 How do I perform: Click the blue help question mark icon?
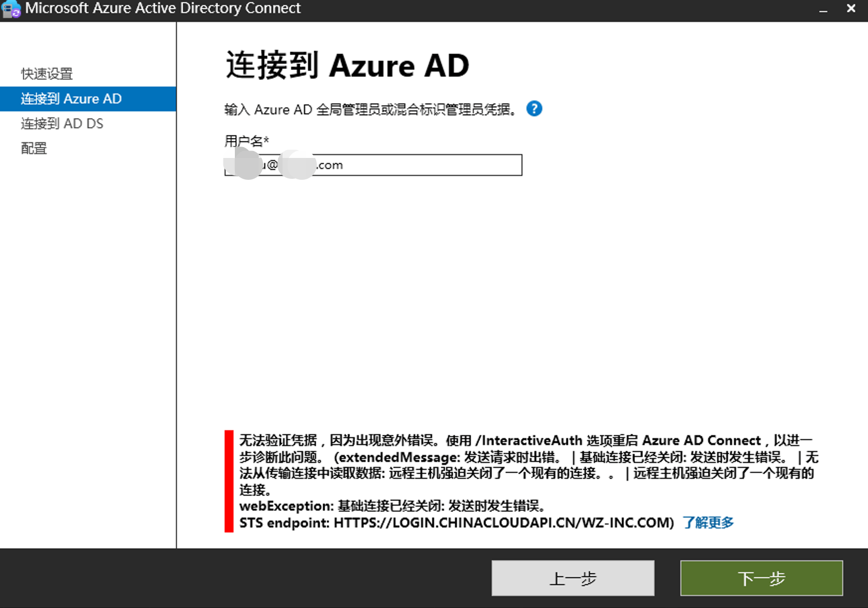coord(534,108)
